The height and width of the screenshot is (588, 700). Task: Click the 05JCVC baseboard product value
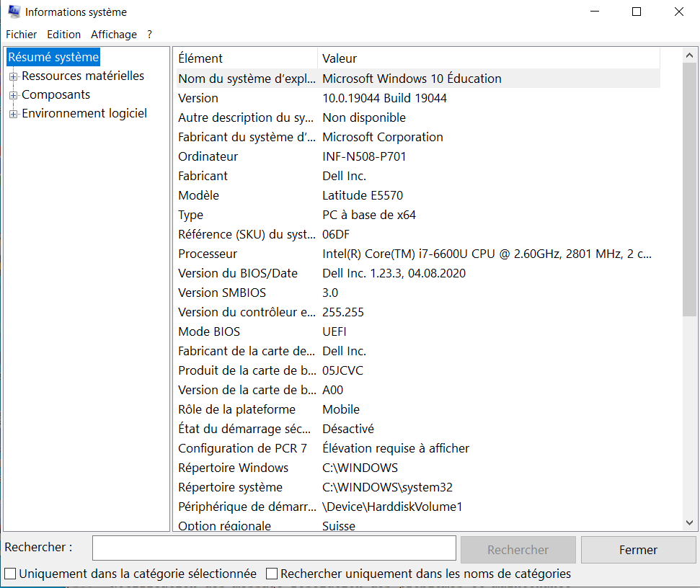point(342,370)
